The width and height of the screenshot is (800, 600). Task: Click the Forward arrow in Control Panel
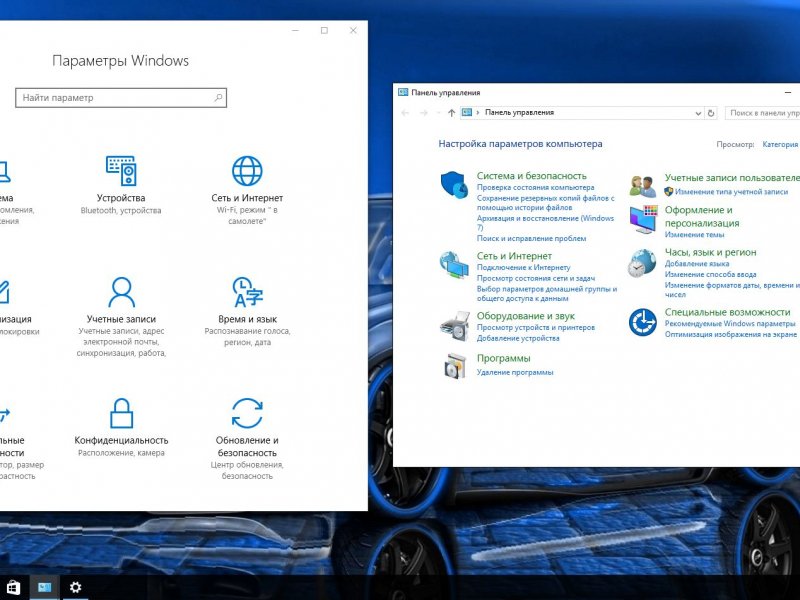click(x=423, y=113)
